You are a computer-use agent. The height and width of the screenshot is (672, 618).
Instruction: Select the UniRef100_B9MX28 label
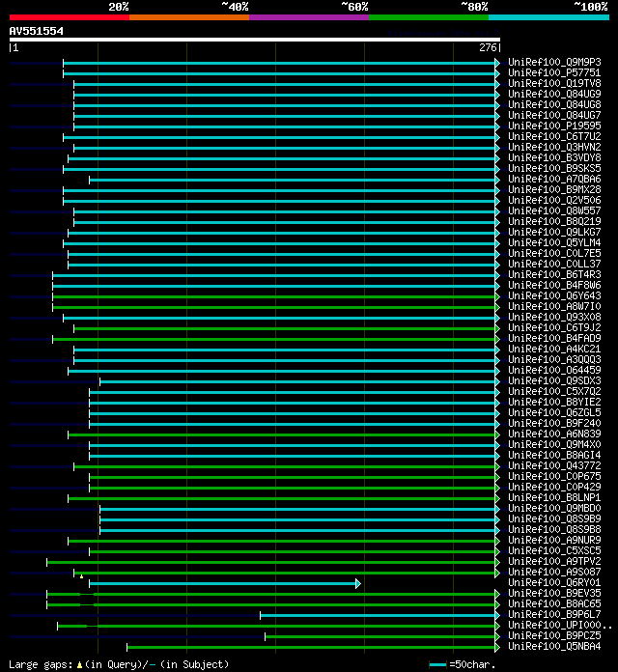(554, 190)
